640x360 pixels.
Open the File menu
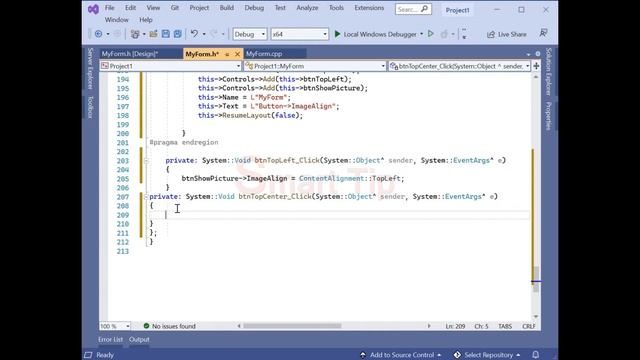point(109,8)
